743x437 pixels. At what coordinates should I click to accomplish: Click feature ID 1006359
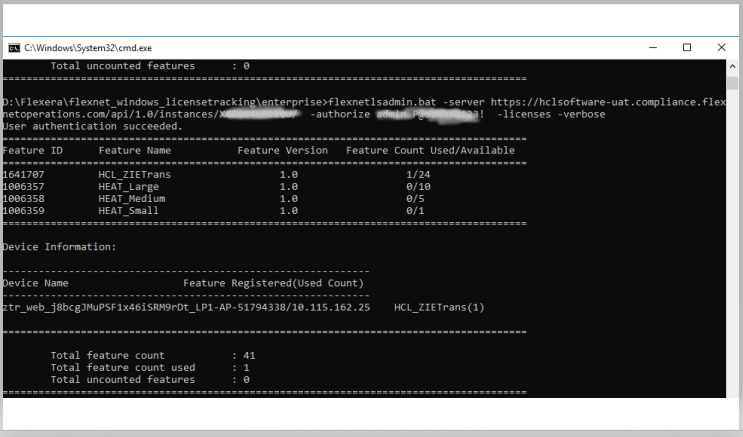click(x=23, y=210)
